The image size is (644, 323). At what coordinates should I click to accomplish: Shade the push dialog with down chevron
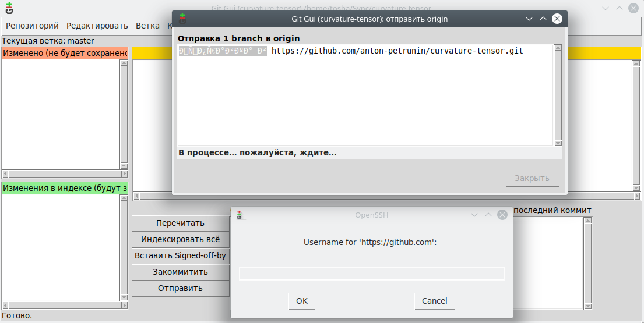[x=529, y=19]
